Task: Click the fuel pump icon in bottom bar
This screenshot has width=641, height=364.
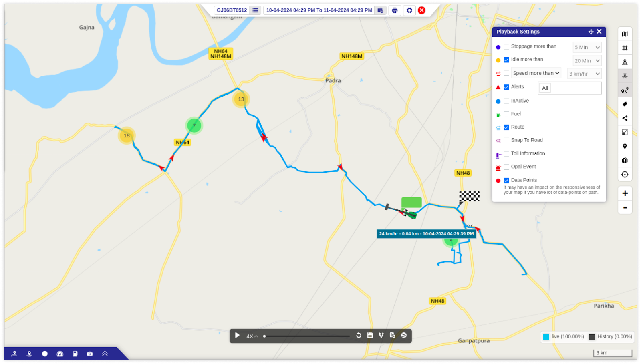Action: pyautogui.click(x=75, y=354)
